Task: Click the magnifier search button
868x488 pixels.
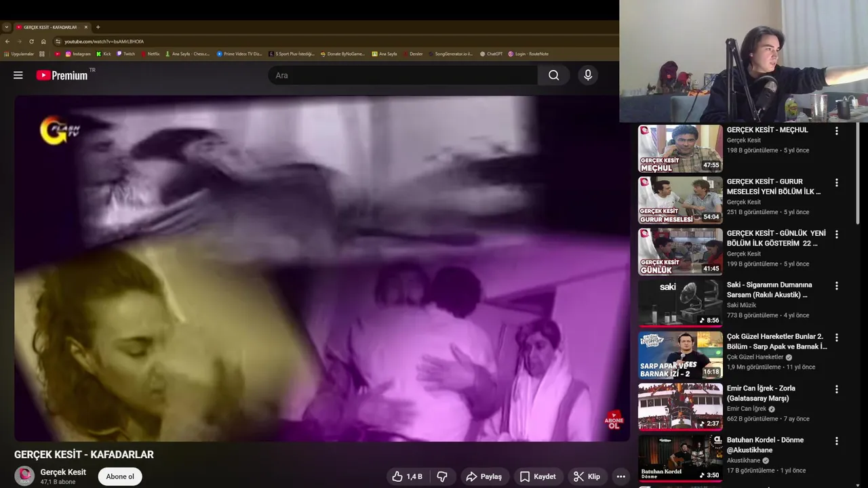Action: click(554, 75)
